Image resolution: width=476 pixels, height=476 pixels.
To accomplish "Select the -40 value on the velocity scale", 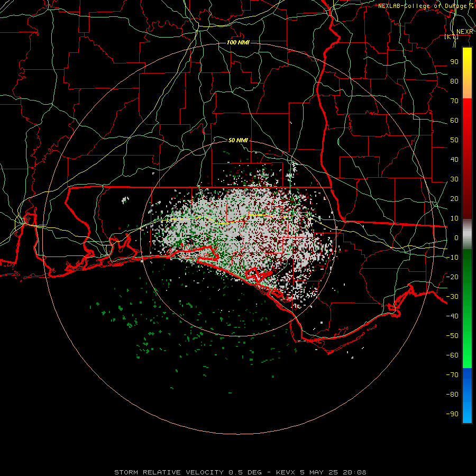I will (x=452, y=316).
